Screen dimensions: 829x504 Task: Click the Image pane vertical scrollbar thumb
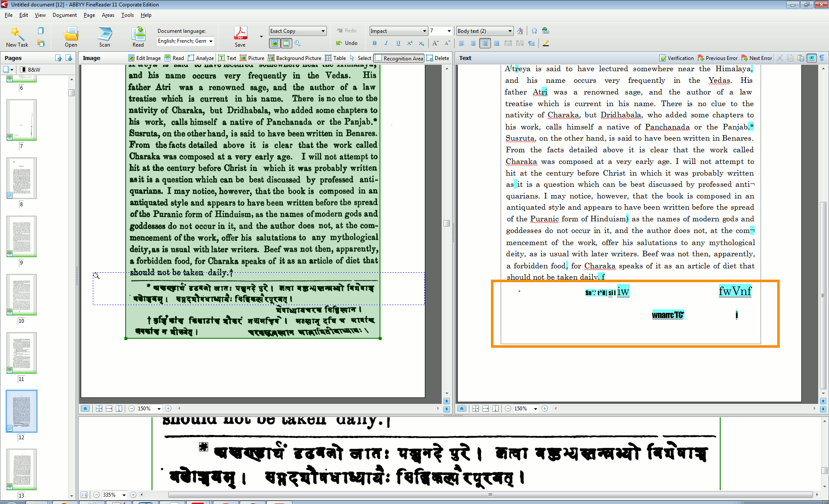[x=446, y=223]
